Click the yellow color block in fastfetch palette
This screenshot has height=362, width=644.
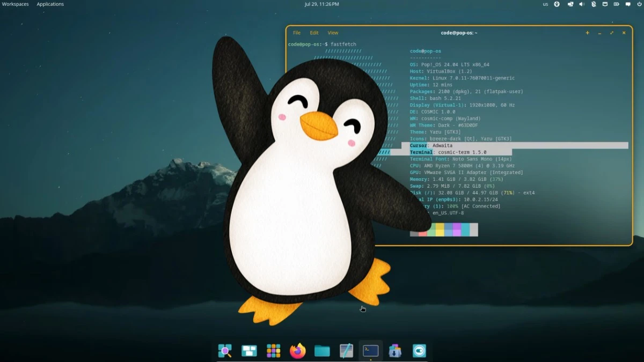(440, 230)
